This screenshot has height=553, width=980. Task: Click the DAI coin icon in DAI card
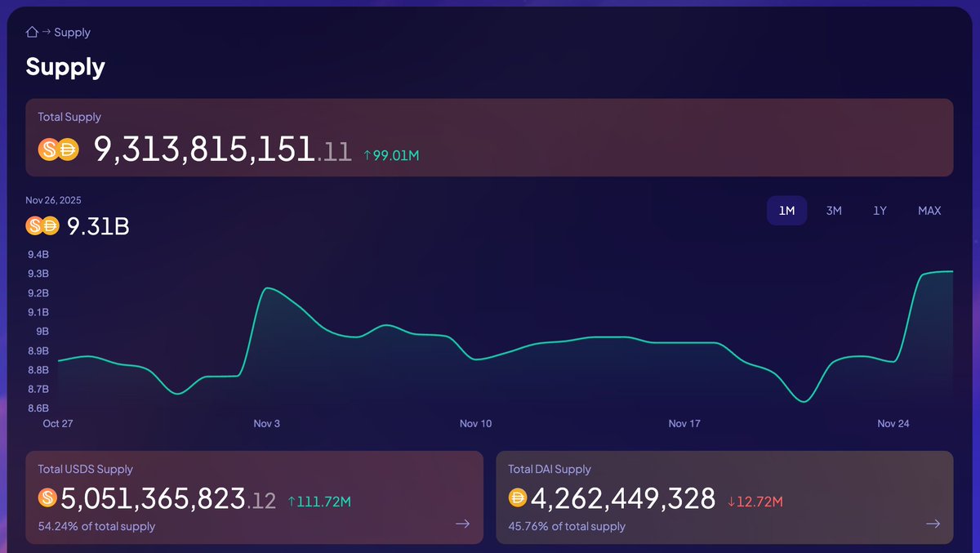tap(518, 497)
